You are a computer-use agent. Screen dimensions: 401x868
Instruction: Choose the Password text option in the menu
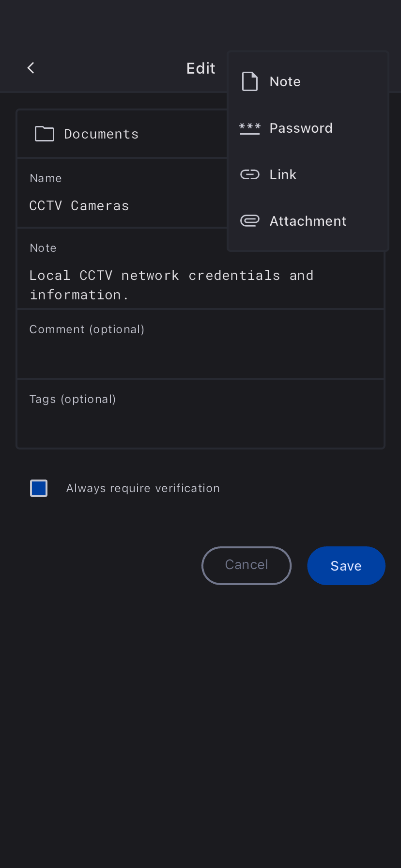click(301, 128)
